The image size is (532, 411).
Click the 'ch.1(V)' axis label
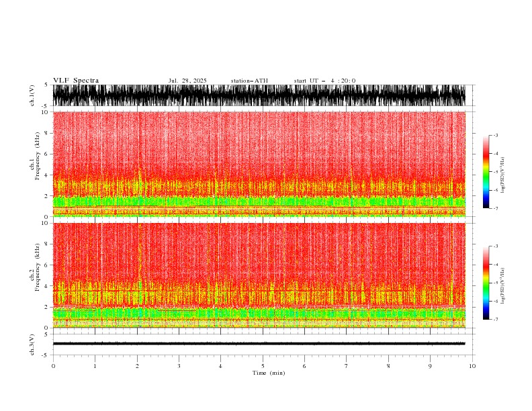(x=32, y=95)
